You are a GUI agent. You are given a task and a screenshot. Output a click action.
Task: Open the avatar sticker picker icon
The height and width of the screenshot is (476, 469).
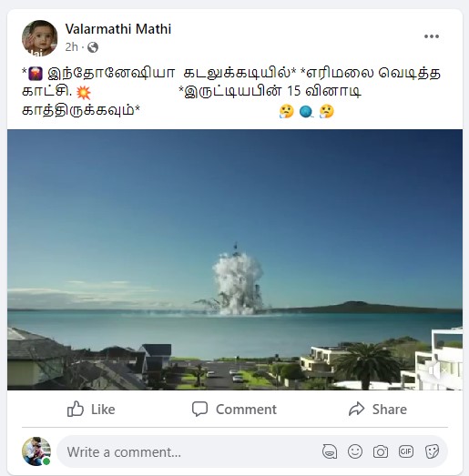[330, 451]
